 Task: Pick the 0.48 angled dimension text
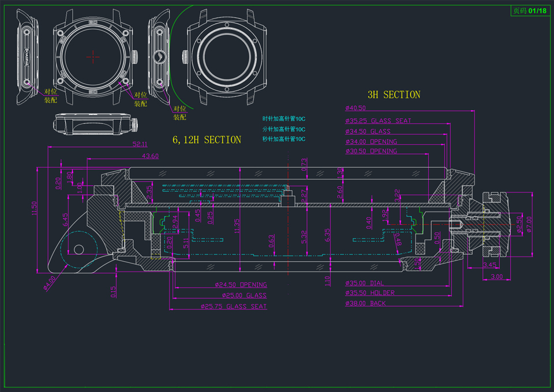(398, 240)
